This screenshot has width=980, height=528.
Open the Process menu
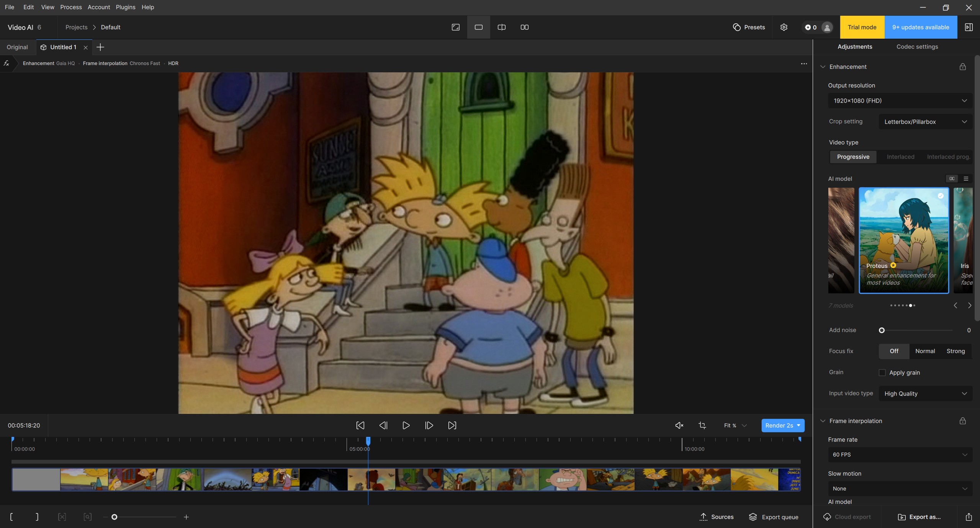coord(71,7)
